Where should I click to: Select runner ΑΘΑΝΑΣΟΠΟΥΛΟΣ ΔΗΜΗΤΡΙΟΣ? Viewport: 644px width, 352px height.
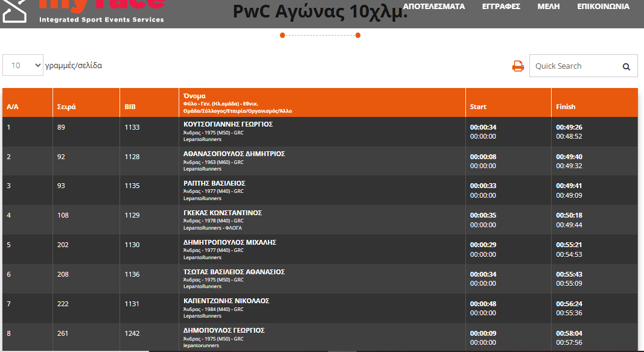coord(234,154)
